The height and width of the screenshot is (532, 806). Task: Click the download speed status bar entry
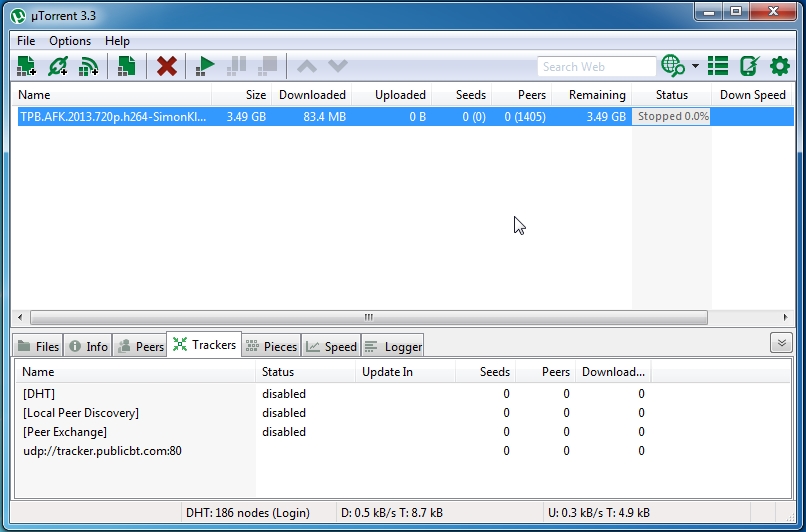point(391,512)
